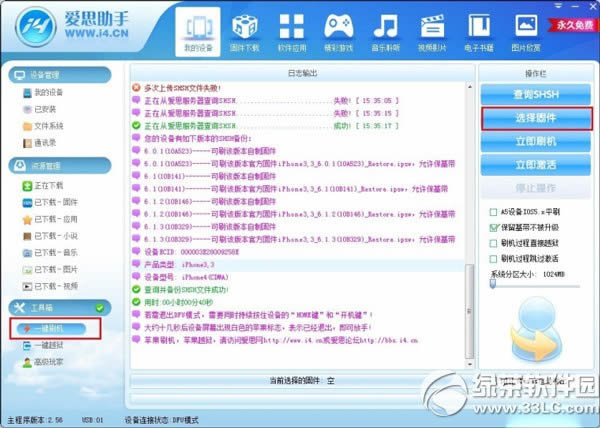Open 文件系统 folder item
The image size is (600, 428).
pyautogui.click(x=43, y=126)
